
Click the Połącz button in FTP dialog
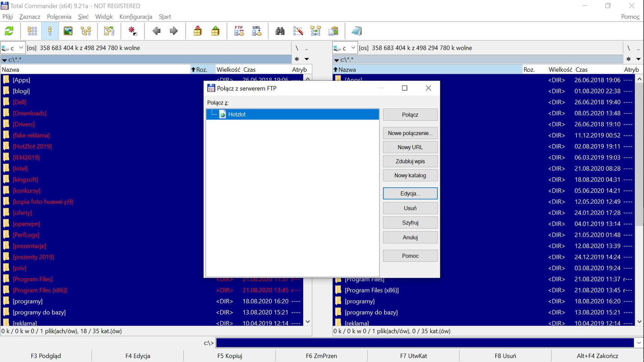(410, 115)
